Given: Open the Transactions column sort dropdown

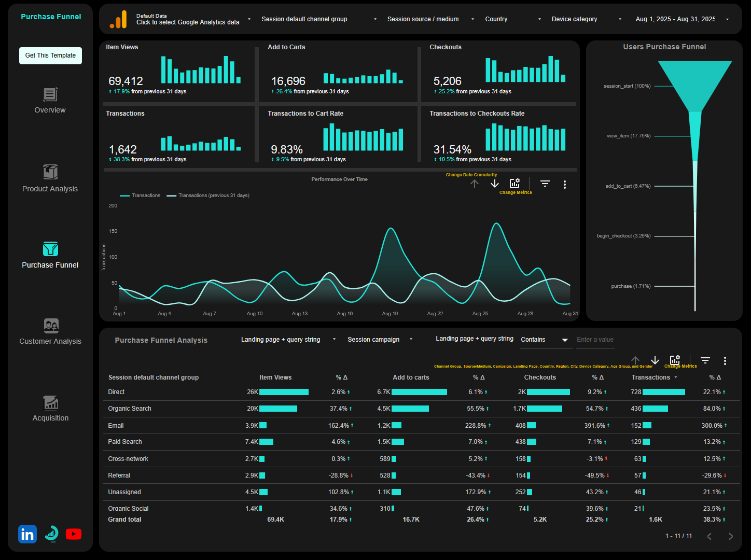Looking at the screenshot, I should pyautogui.click(x=676, y=377).
